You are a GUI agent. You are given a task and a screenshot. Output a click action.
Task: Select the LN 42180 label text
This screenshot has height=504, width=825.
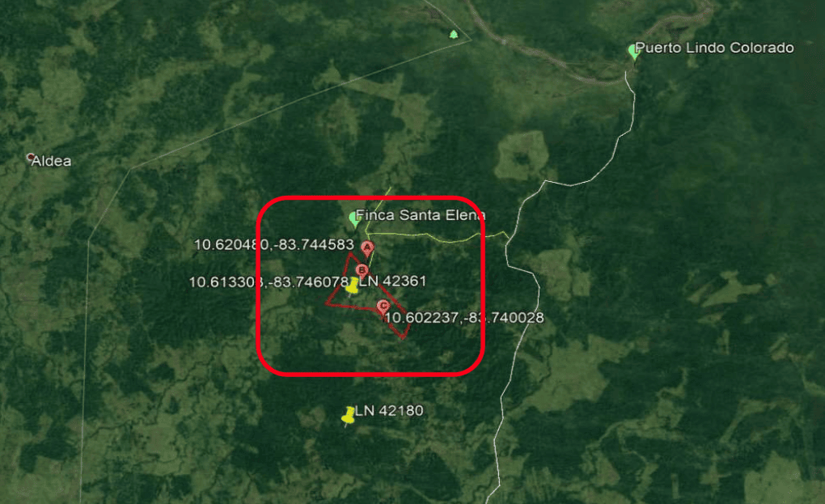[x=389, y=410]
